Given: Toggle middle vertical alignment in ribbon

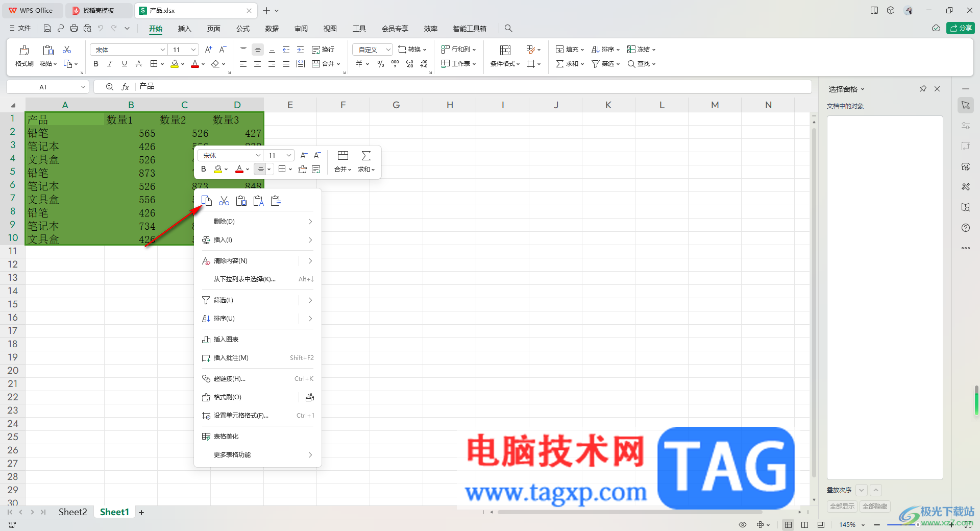Looking at the screenshot, I should (x=258, y=50).
